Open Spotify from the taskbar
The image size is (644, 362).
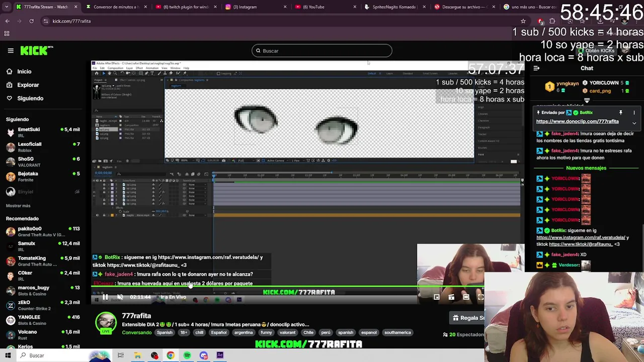click(x=187, y=355)
